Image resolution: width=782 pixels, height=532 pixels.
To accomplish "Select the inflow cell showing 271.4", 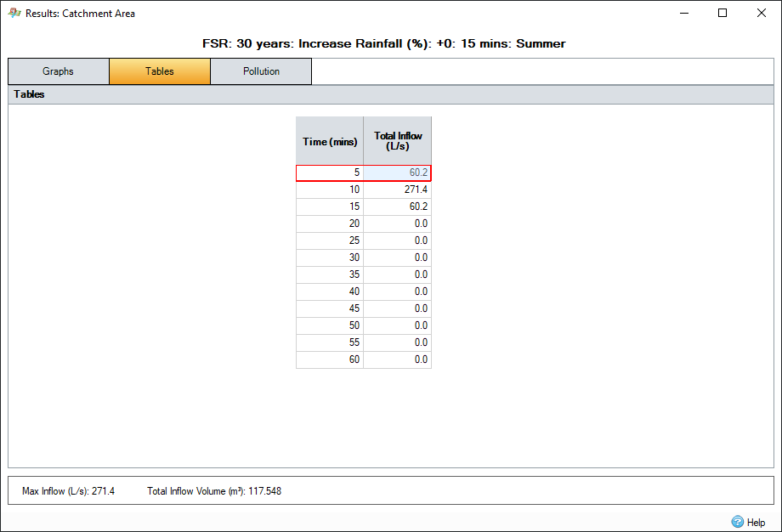I will [x=398, y=190].
